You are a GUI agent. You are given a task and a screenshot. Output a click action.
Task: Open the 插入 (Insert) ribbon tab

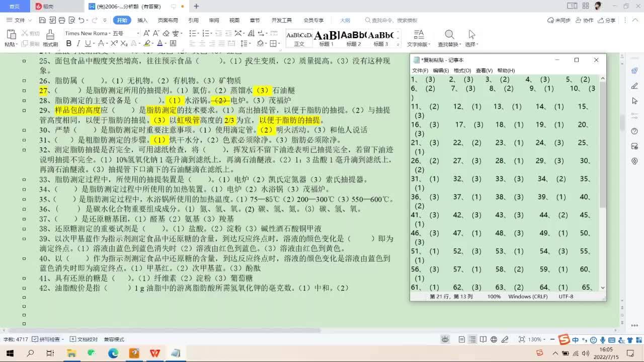tap(142, 21)
